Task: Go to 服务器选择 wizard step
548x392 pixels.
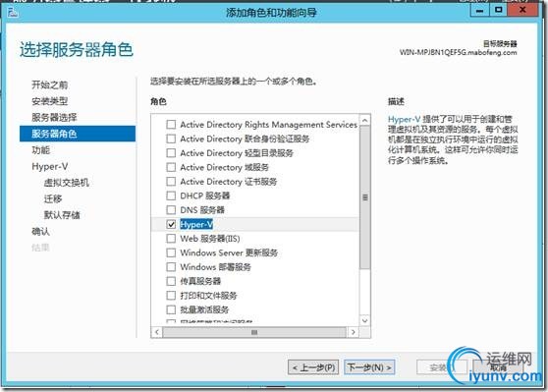Action: tap(54, 117)
